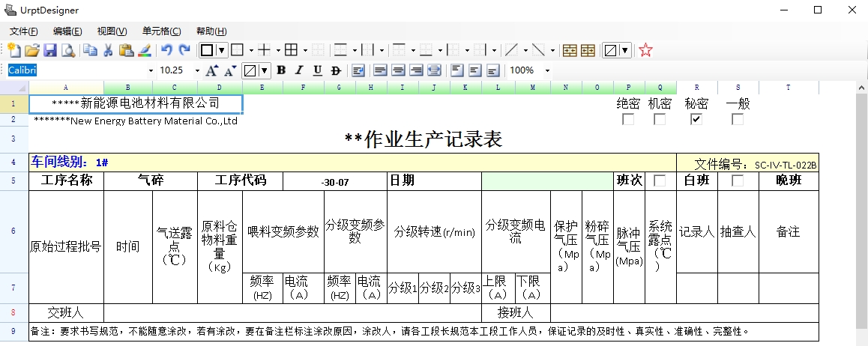Save the report with the floppy disk icon
Screen dimensions: 868x346
(50, 50)
